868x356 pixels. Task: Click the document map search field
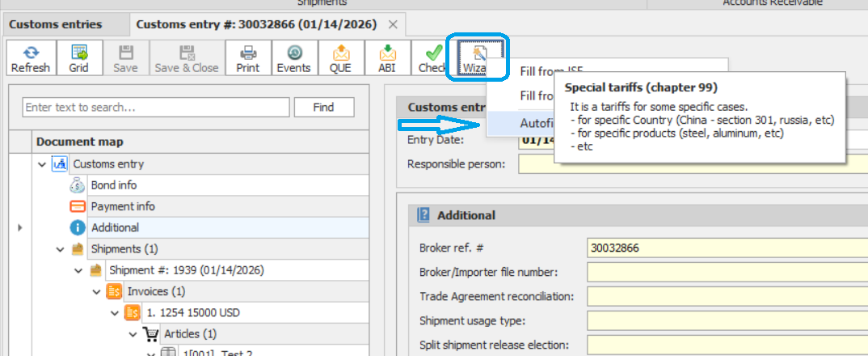(x=155, y=107)
